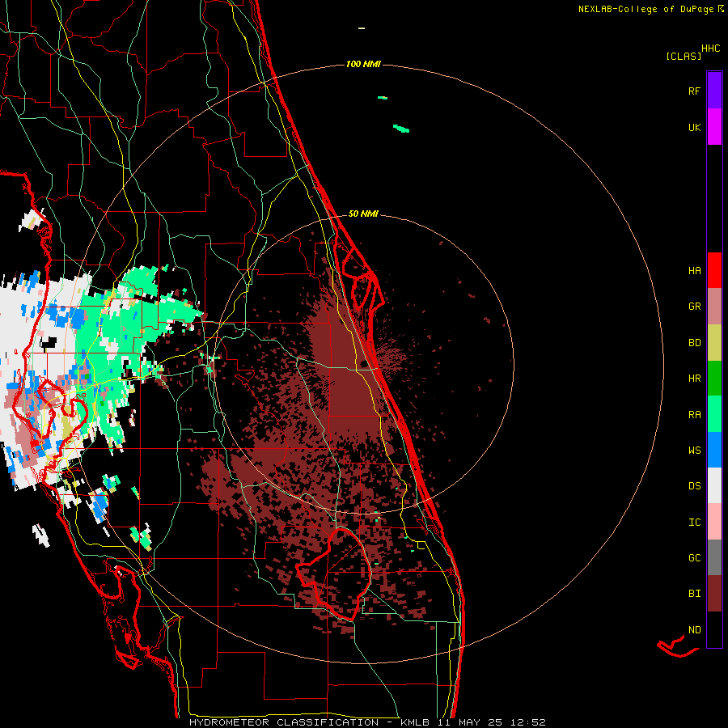Click the BI brown legend swatch
The width and height of the screenshot is (728, 728).
click(714, 593)
